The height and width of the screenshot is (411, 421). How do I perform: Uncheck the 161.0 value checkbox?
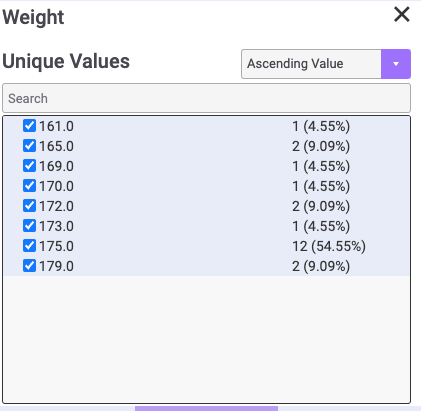[29, 126]
